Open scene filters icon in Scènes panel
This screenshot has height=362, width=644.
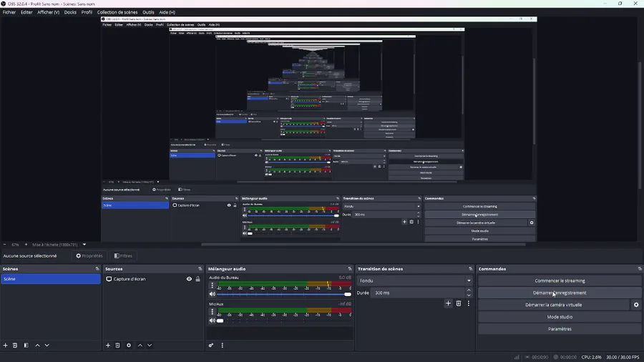tap(26, 345)
